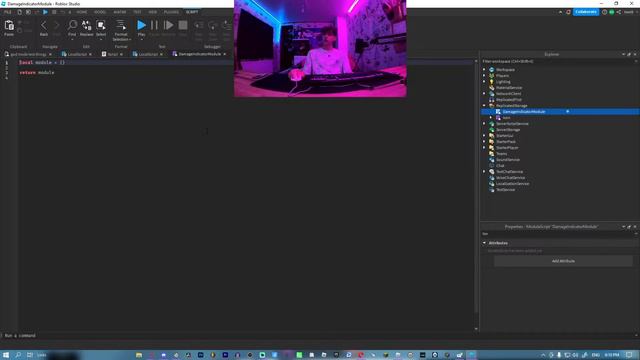Expand the ServerScriptService tree node
640x360 pixels.
(x=484, y=124)
